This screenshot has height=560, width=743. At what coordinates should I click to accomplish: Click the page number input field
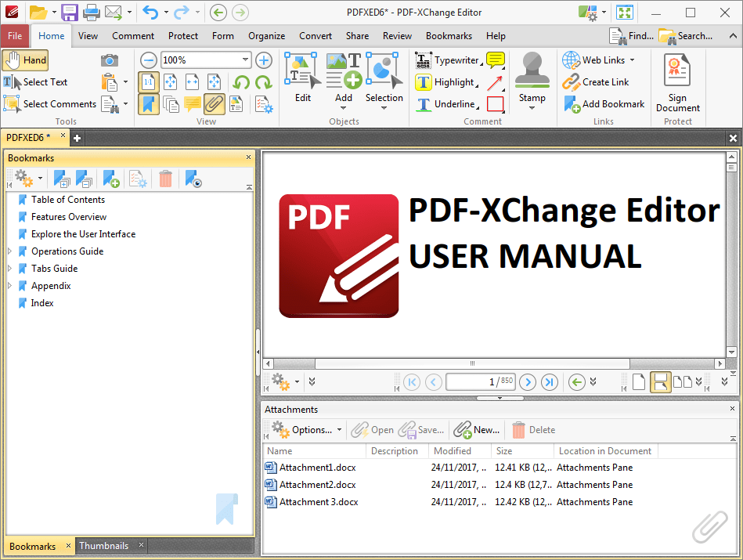[x=480, y=381]
